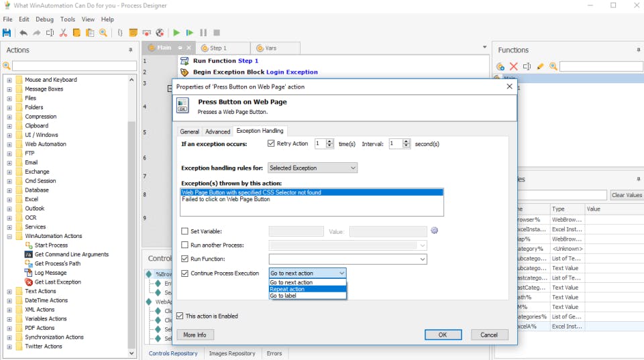Click the Pause icon in the toolbar
The width and height of the screenshot is (644, 360).
[x=203, y=32]
